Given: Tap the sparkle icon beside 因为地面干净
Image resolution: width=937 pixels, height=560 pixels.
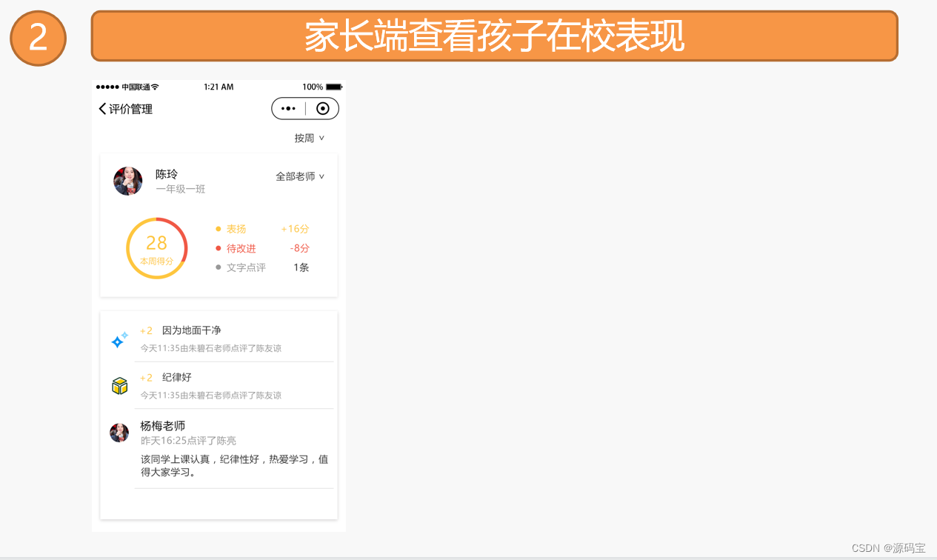Looking at the screenshot, I should (x=119, y=339).
